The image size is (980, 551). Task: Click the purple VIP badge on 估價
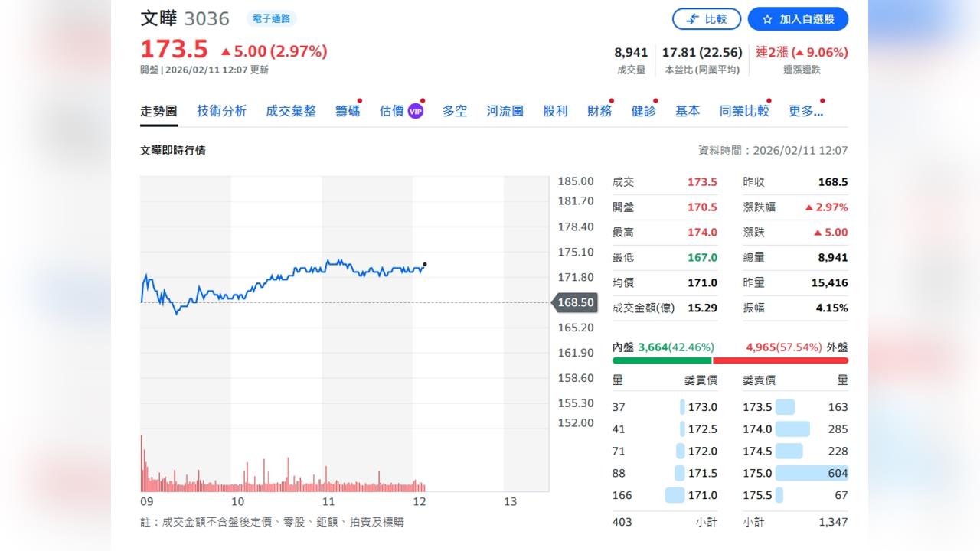coord(414,110)
